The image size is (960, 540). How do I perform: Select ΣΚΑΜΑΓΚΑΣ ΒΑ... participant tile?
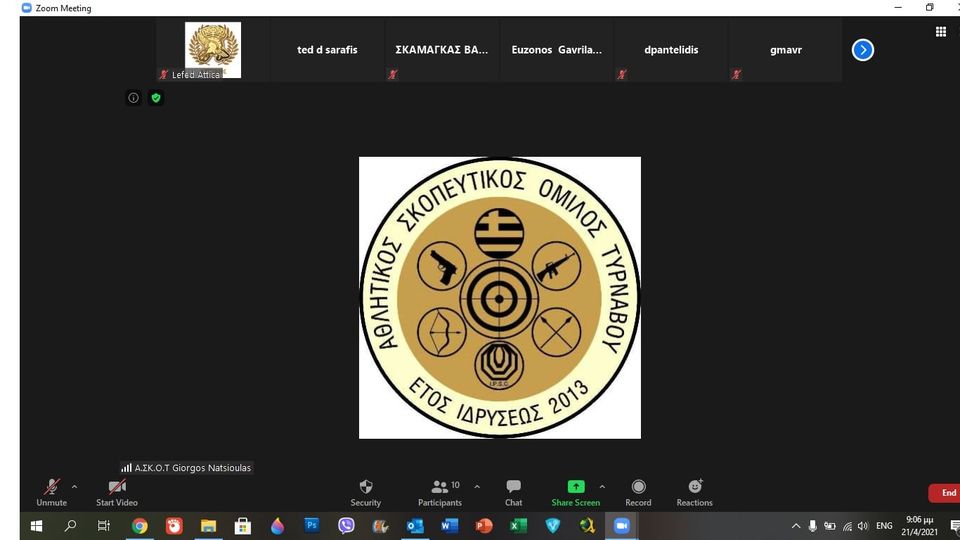(x=441, y=50)
